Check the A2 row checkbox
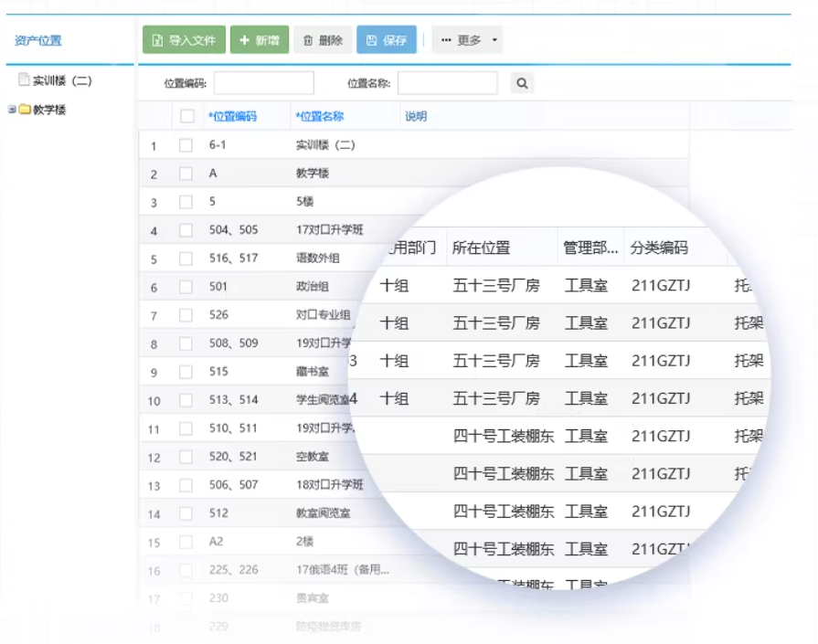This screenshot has width=818, height=644. (186, 542)
